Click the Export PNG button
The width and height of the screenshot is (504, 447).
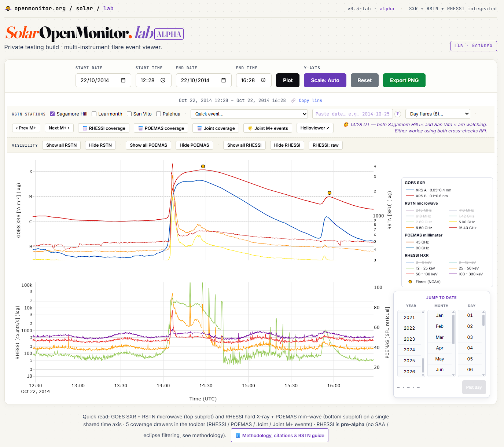pos(404,80)
